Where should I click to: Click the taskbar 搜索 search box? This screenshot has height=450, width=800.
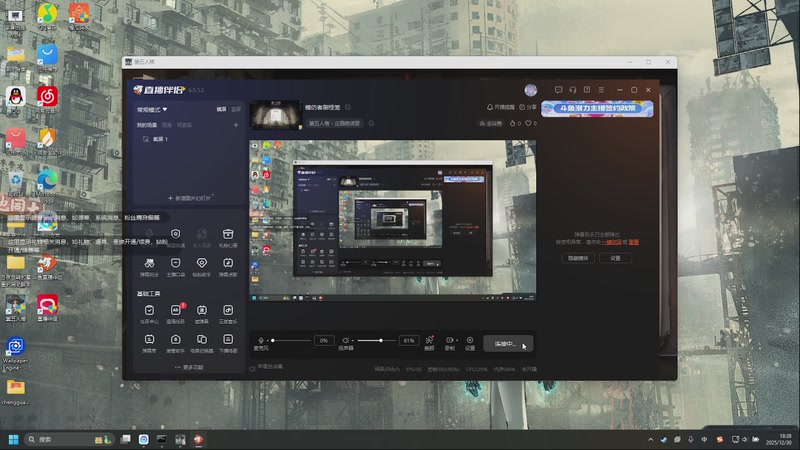pos(69,439)
